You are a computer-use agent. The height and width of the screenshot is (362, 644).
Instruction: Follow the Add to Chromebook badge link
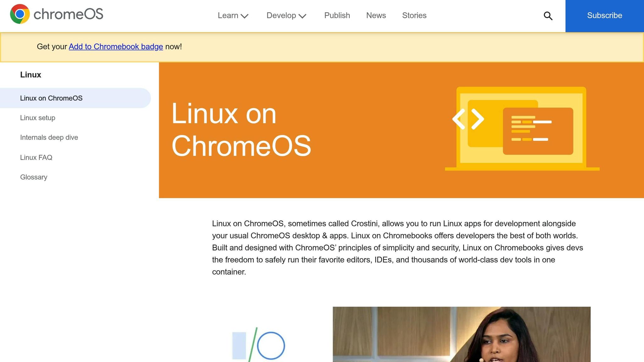click(116, 47)
